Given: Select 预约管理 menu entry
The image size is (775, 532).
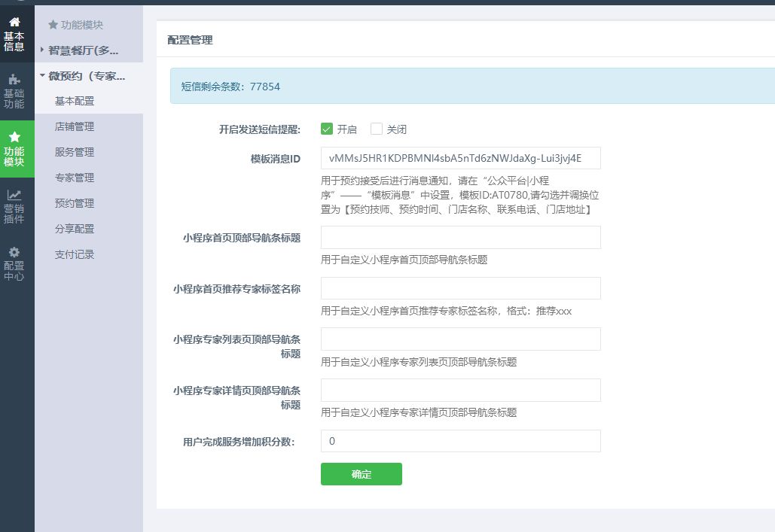Looking at the screenshot, I should (75, 203).
